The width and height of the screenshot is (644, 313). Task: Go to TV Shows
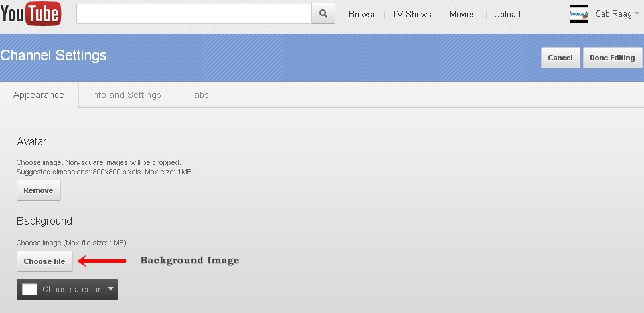pyautogui.click(x=412, y=14)
